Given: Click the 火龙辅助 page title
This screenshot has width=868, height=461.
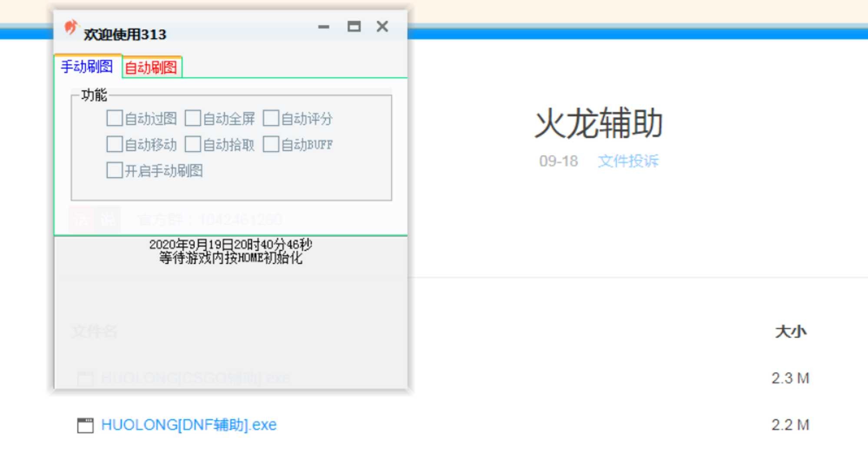Looking at the screenshot, I should click(x=599, y=124).
